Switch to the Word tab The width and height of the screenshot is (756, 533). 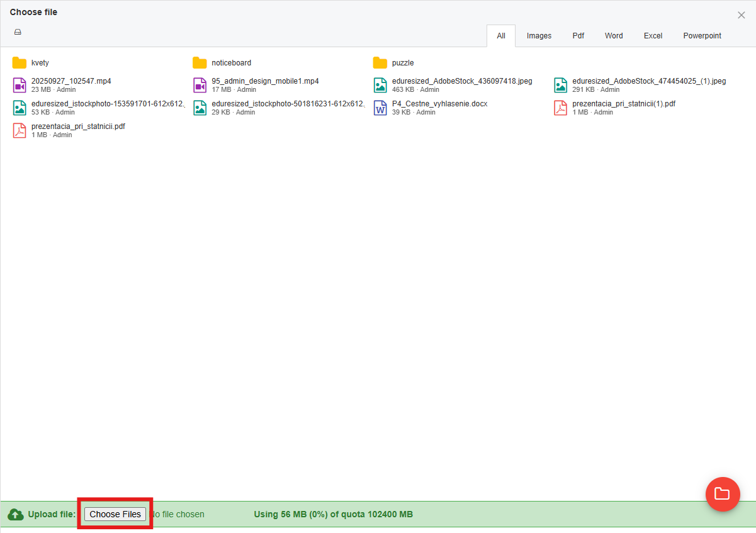(x=614, y=36)
